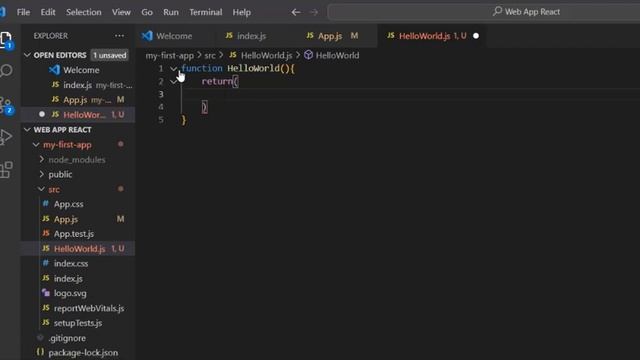Click the .gitignore file icon
The height and width of the screenshot is (360, 640).
click(40, 338)
